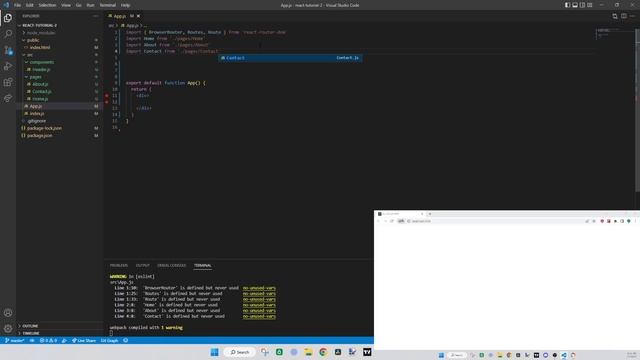
Task: Open the View menu
Action: tap(66, 5)
